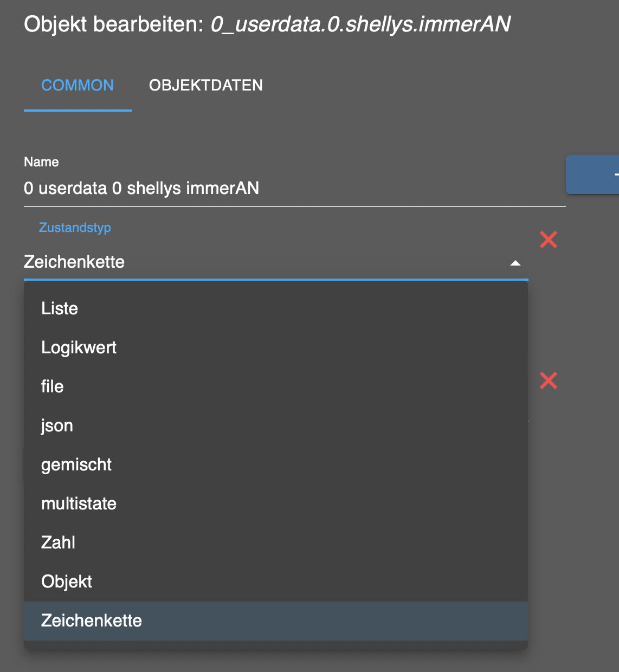Click the Name field label
The image size is (619, 672).
pos(41,162)
